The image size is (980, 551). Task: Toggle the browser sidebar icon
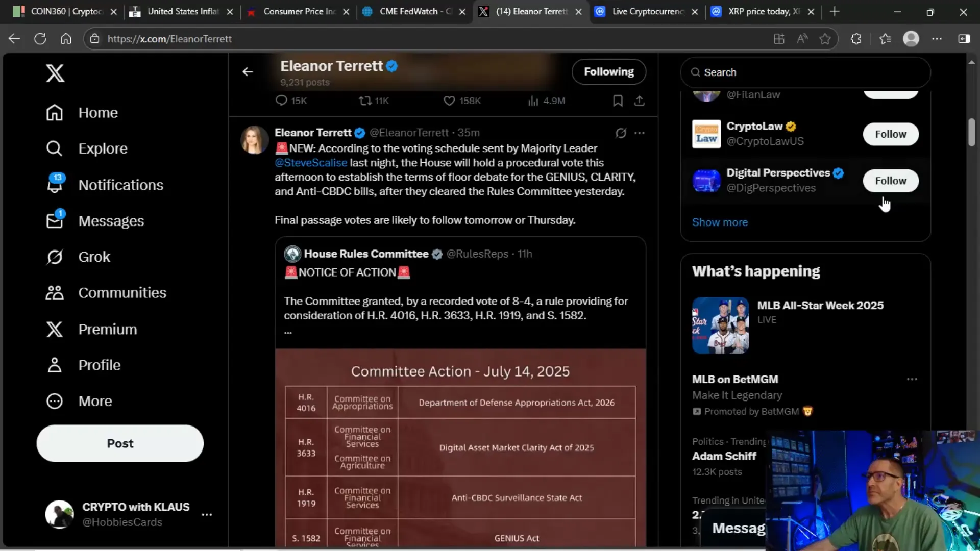(964, 39)
